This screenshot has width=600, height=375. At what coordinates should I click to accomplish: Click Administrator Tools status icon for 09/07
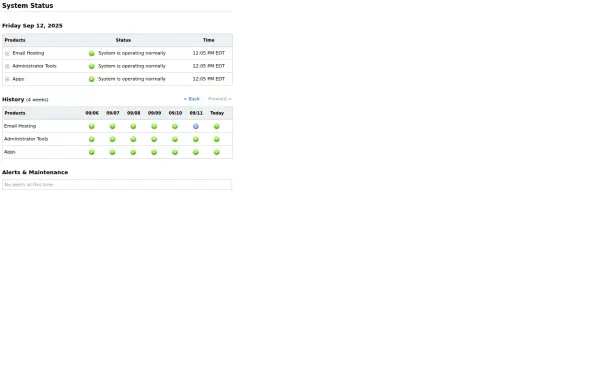point(112,139)
